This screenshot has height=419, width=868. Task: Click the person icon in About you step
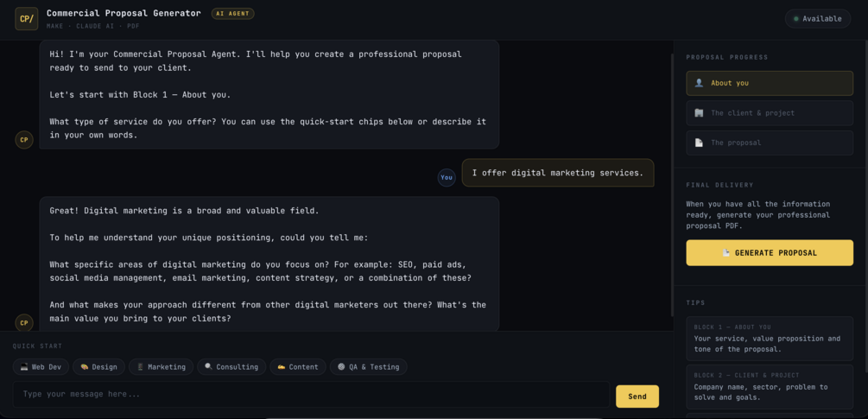700,83
